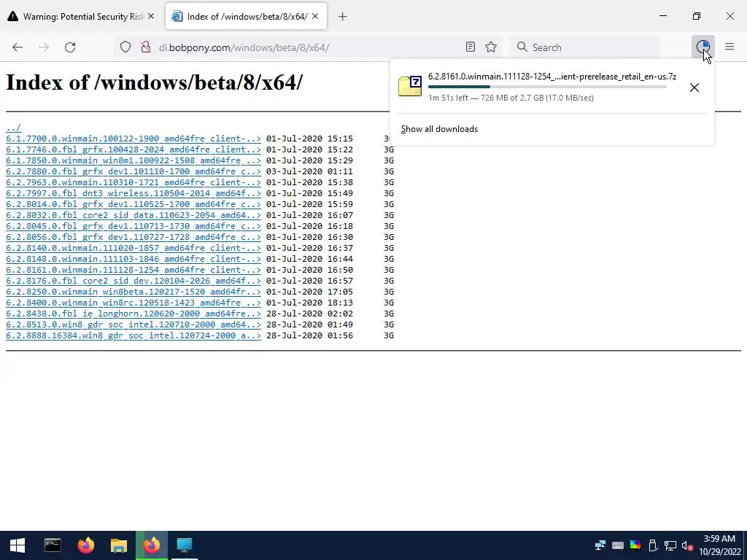Click the active Firefox window taskbar icon
The height and width of the screenshot is (560, 747).
[x=152, y=545]
